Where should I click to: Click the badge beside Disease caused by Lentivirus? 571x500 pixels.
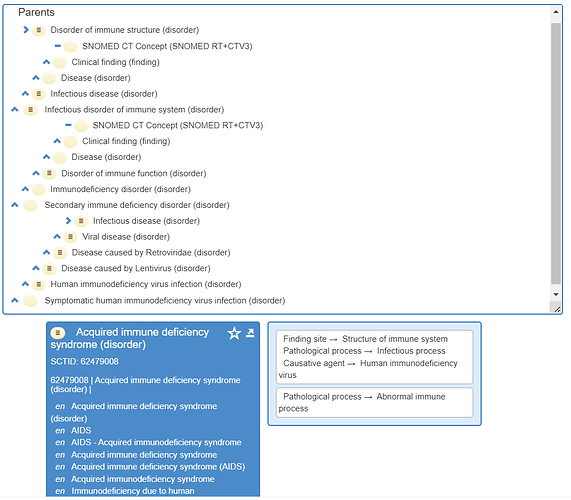click(x=49, y=269)
